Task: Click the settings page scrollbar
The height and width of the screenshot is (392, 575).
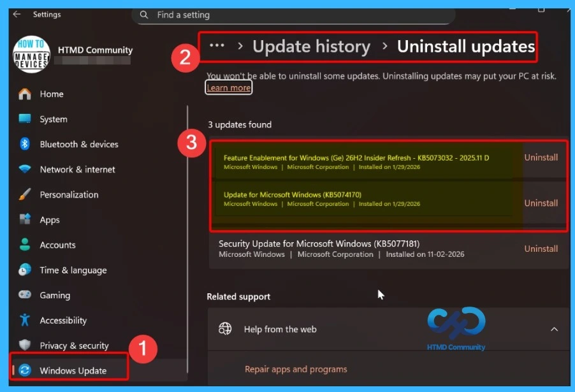Action: 188,191
